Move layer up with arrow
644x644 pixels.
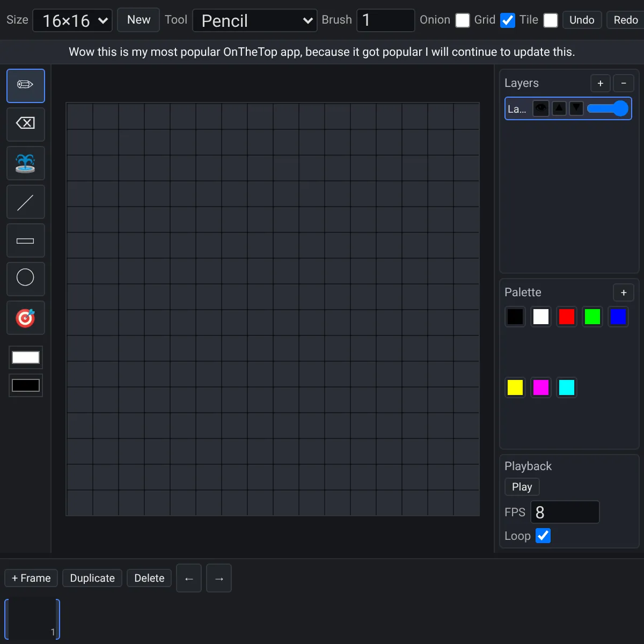click(559, 108)
